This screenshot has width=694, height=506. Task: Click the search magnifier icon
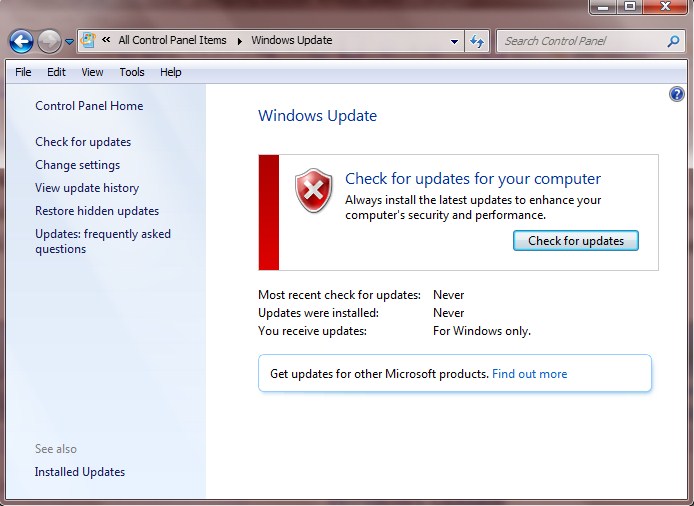click(x=673, y=42)
